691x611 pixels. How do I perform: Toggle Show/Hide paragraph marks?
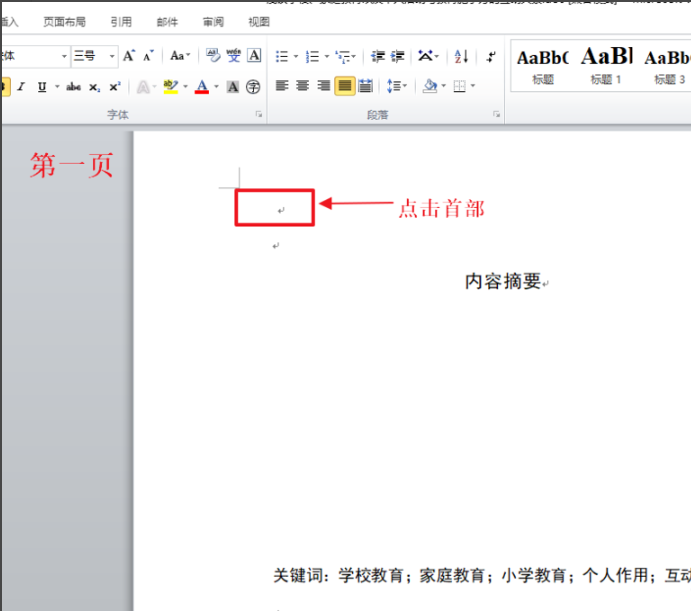(491, 56)
